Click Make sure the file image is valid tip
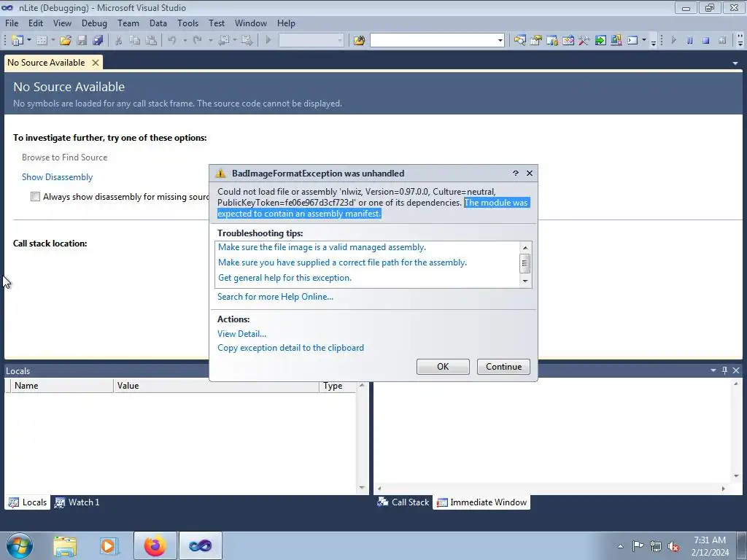747x560 pixels. point(322,247)
